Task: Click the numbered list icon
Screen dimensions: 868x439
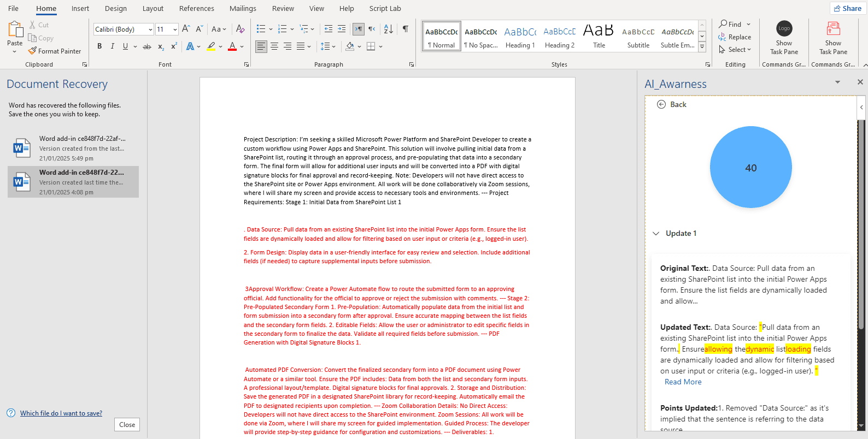Action: point(282,29)
